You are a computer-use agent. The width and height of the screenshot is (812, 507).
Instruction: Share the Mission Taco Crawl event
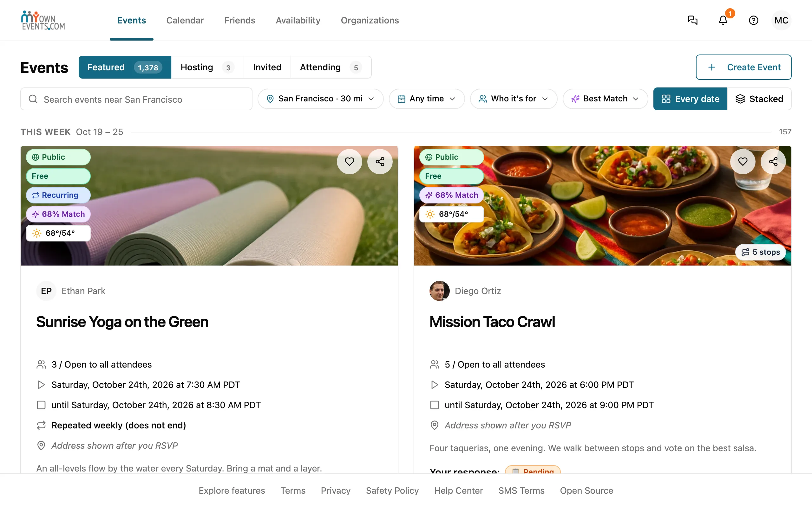773,162
